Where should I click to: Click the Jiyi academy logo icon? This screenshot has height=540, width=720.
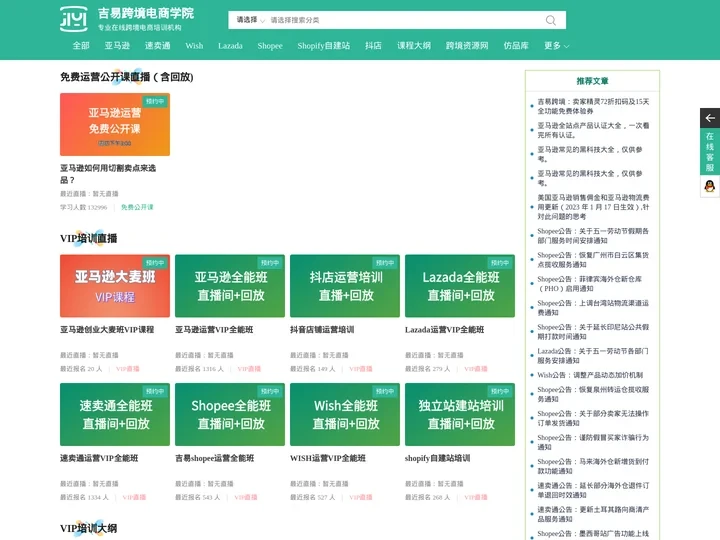pyautogui.click(x=73, y=19)
